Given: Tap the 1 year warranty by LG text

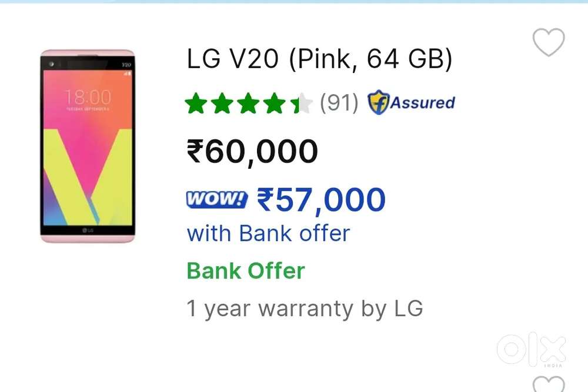Looking at the screenshot, I should [x=305, y=309].
